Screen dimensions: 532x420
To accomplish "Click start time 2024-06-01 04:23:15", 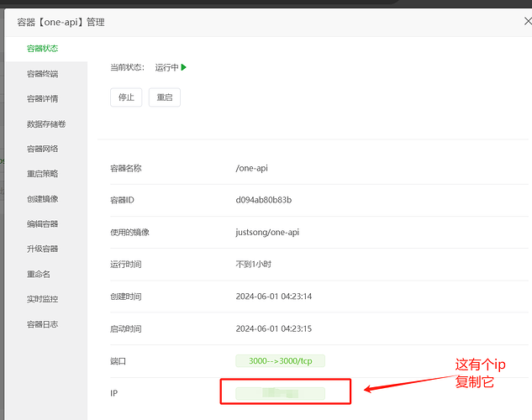I will coord(274,328).
